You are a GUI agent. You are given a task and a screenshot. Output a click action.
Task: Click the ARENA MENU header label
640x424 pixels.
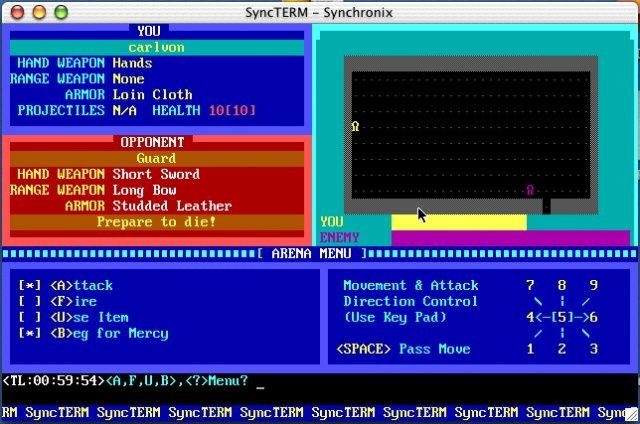coord(310,253)
